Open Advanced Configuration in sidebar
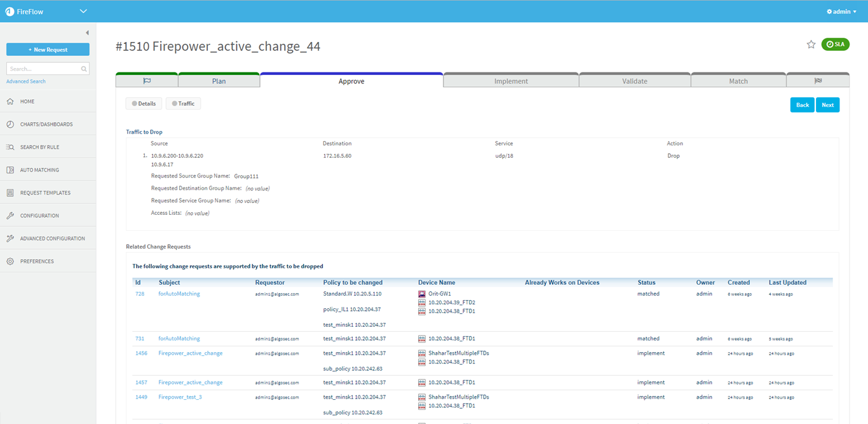This screenshot has width=868, height=424. [52, 239]
